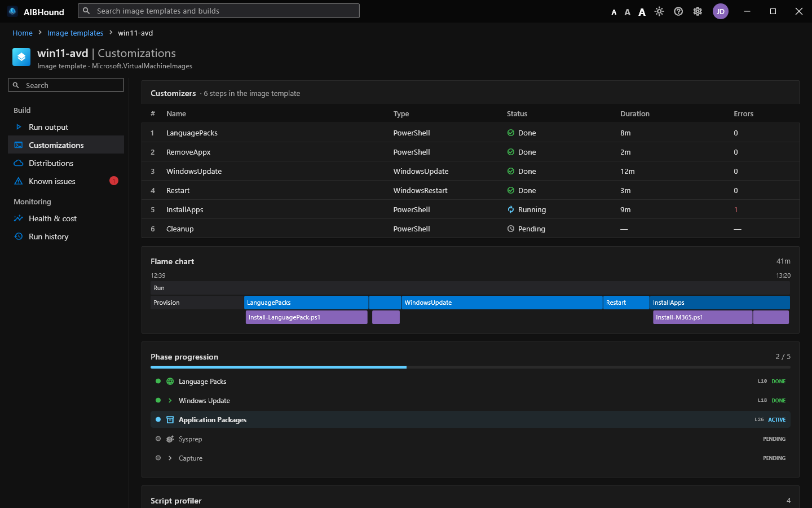Open the error count for InstallApps

point(736,209)
